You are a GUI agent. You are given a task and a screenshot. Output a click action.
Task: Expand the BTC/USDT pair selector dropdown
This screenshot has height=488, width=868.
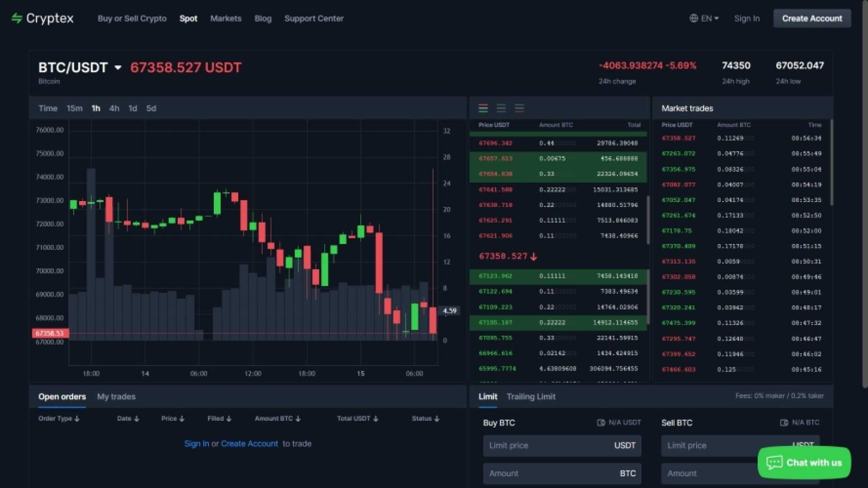[118, 67]
